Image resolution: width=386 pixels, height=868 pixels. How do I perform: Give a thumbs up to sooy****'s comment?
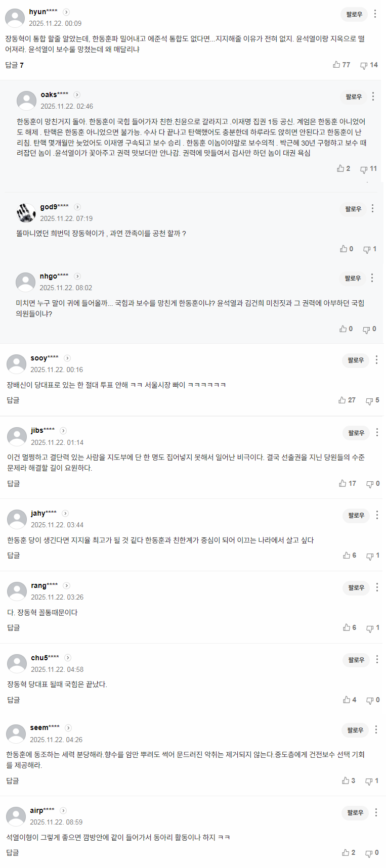point(341,400)
